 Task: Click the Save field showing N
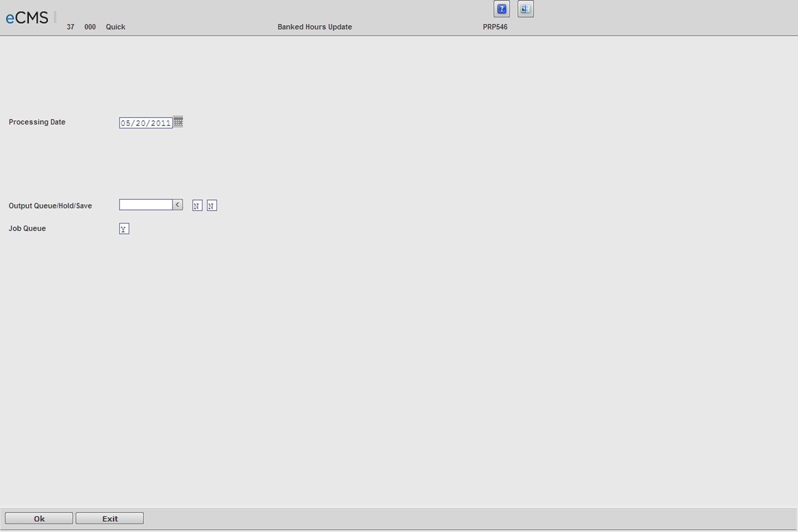pyautogui.click(x=212, y=206)
